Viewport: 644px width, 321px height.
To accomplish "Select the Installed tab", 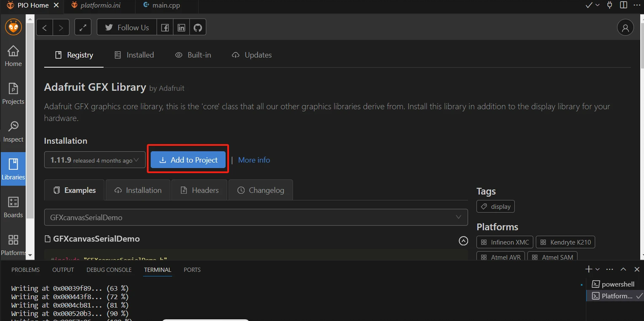I will [x=134, y=55].
